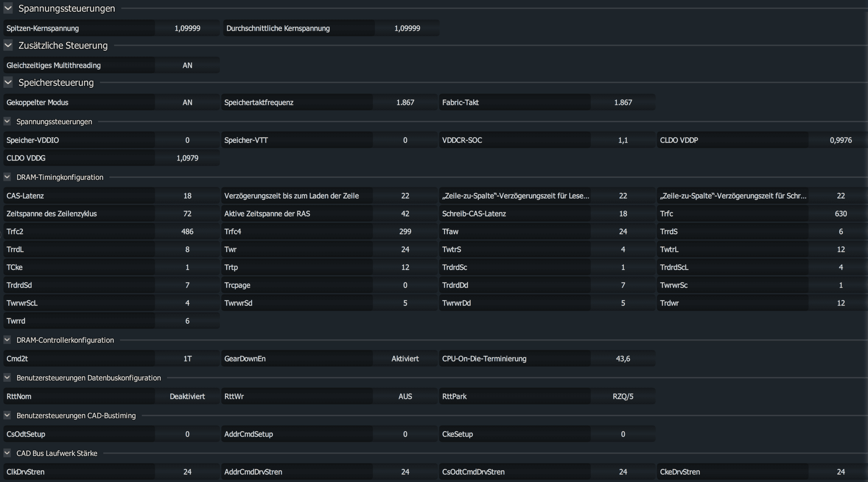Toggle RttNom value Deaktiviert

click(x=187, y=396)
